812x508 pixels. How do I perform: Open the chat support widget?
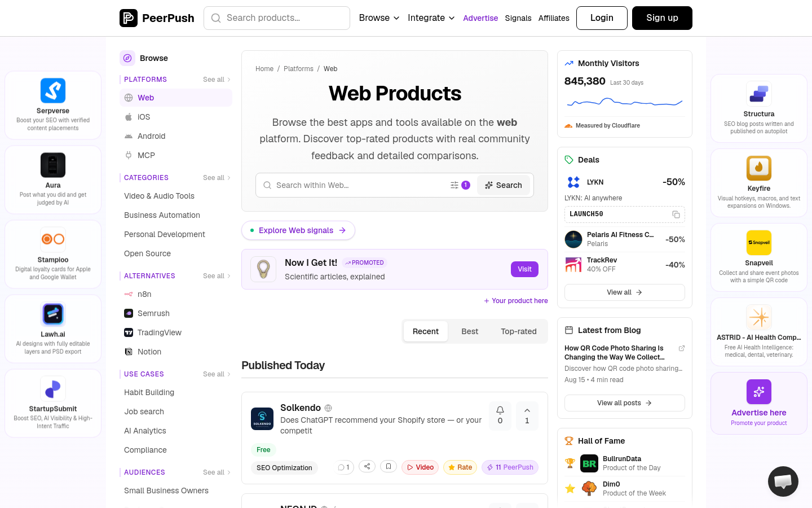click(783, 481)
